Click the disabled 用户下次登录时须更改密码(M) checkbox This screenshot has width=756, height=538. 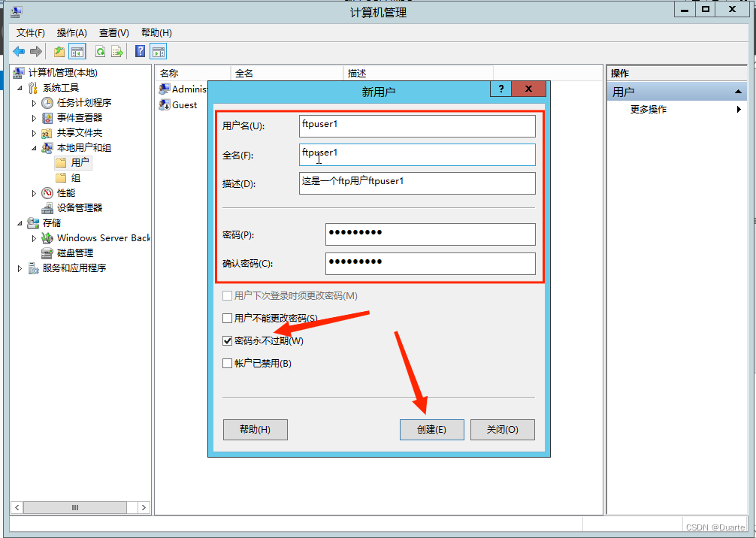coord(228,295)
